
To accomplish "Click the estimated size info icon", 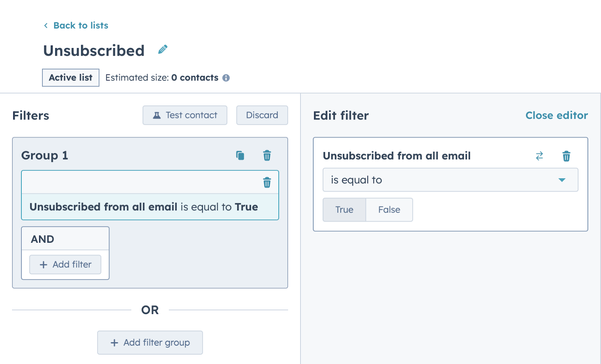I will coord(226,78).
